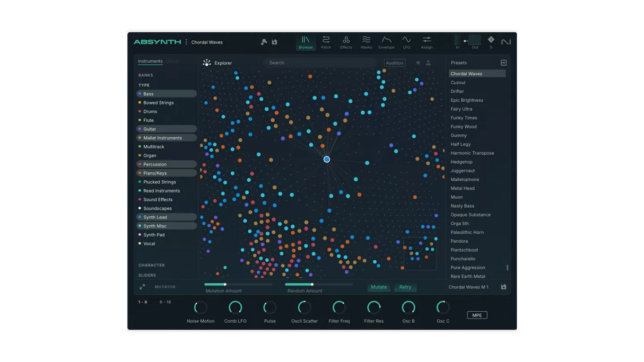Click the Retry button
The image size is (644, 362).
pyautogui.click(x=405, y=287)
